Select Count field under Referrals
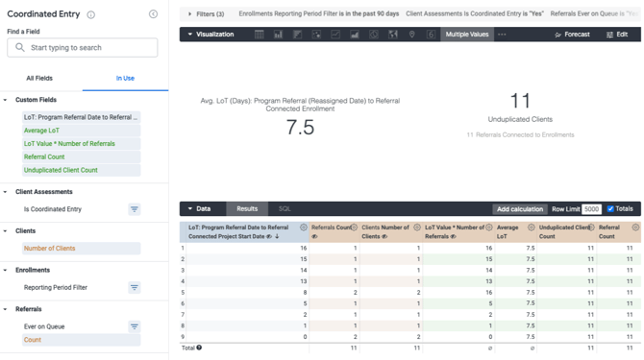The image size is (644, 360). 82,340
